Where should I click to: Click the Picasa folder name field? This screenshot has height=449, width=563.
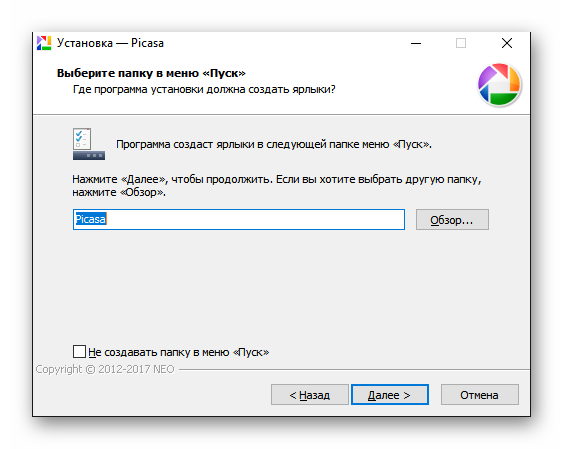pyautogui.click(x=239, y=219)
